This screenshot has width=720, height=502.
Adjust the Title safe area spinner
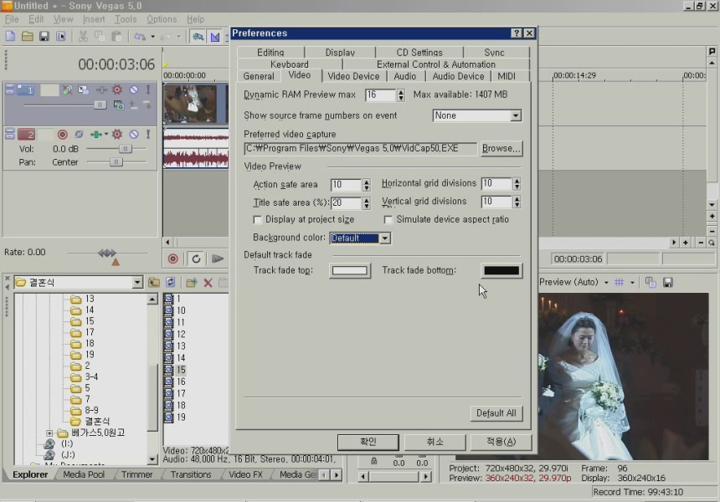[366, 203]
